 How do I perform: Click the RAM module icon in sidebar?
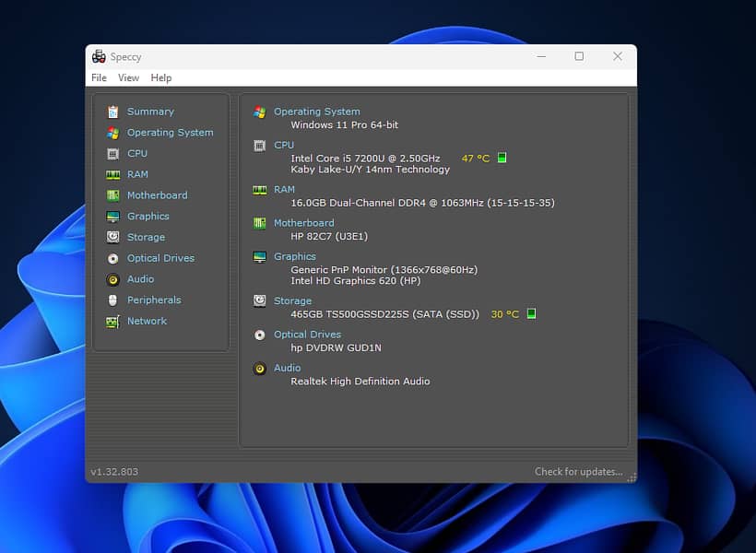(x=112, y=174)
